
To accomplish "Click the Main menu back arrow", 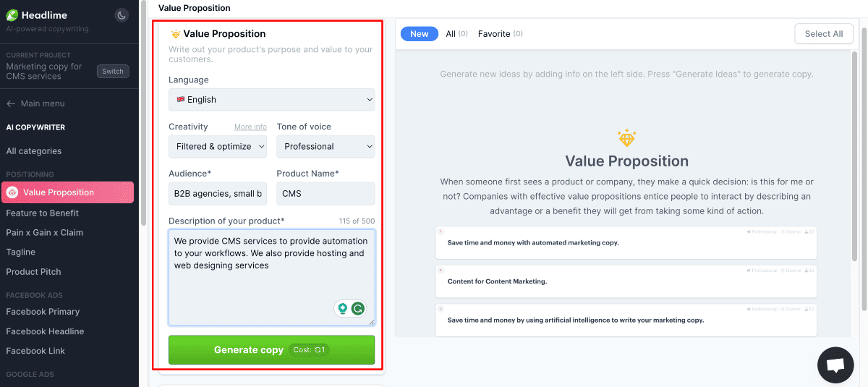I will pyautogui.click(x=11, y=103).
